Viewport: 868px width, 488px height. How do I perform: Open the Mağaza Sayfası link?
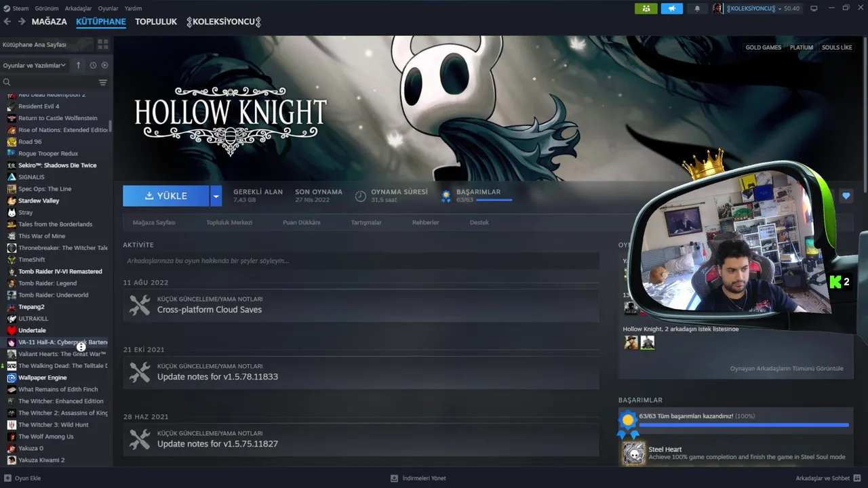(x=154, y=222)
